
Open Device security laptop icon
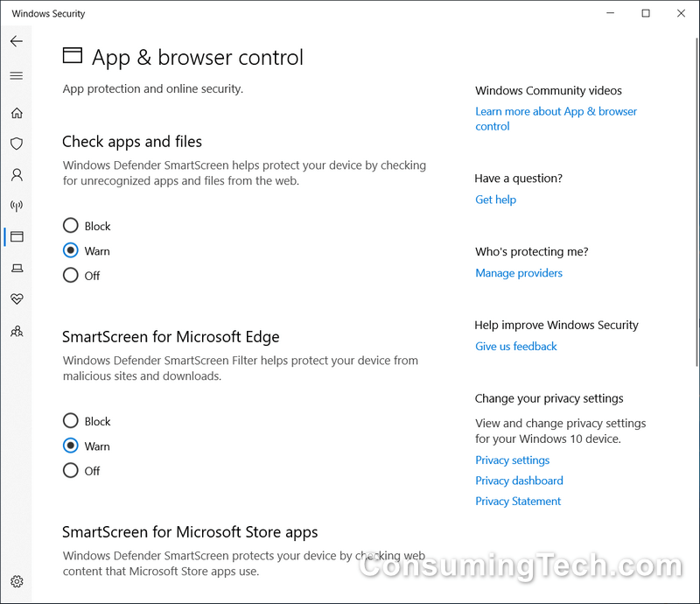[17, 268]
